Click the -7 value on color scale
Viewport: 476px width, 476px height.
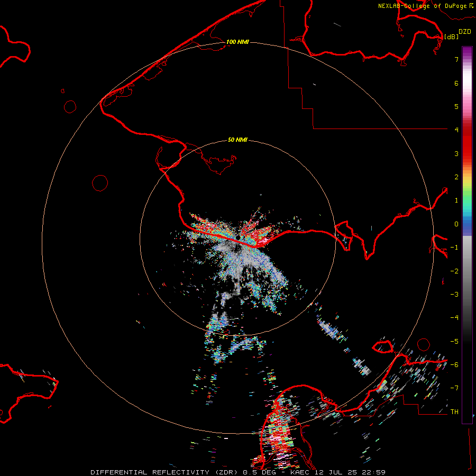pos(454,388)
